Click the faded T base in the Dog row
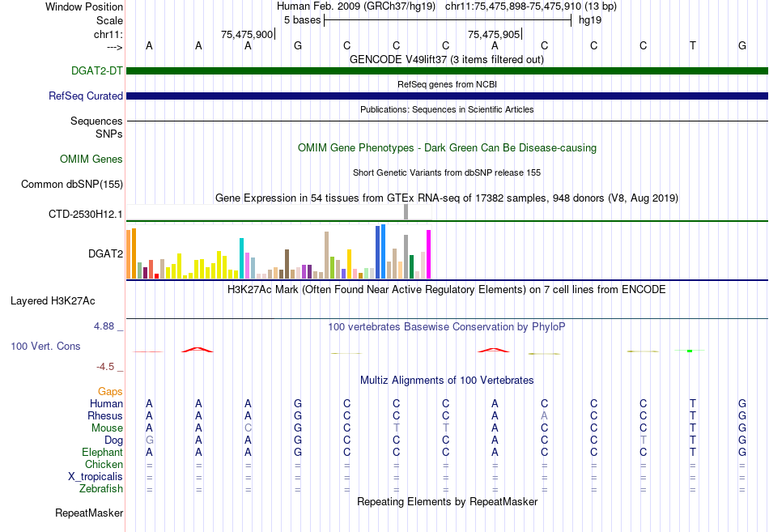Screen dimensions: 769x532 coord(643,440)
